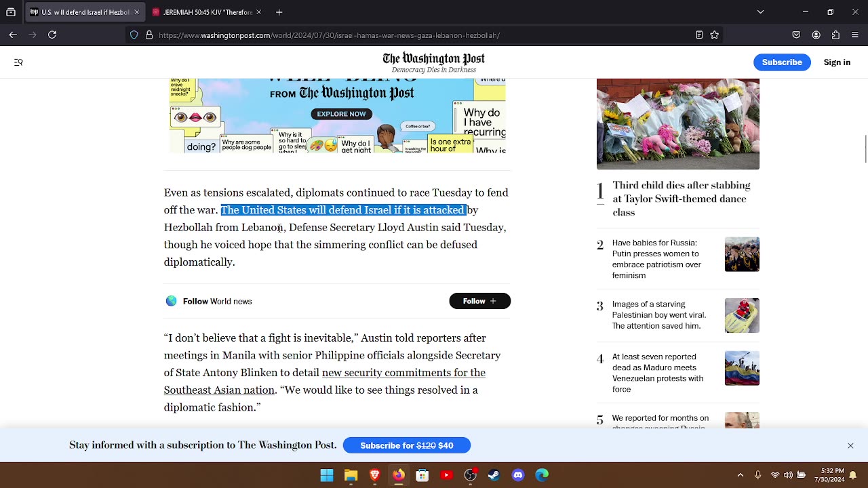868x488 pixels.
Task: Switch to the JEREMIAH 50:45 KJV tab
Action: (x=207, y=12)
